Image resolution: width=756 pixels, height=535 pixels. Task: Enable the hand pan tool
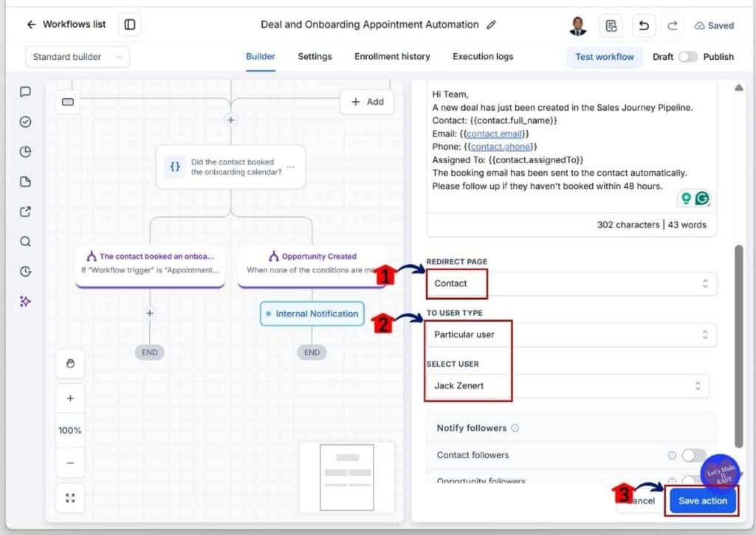[70, 363]
